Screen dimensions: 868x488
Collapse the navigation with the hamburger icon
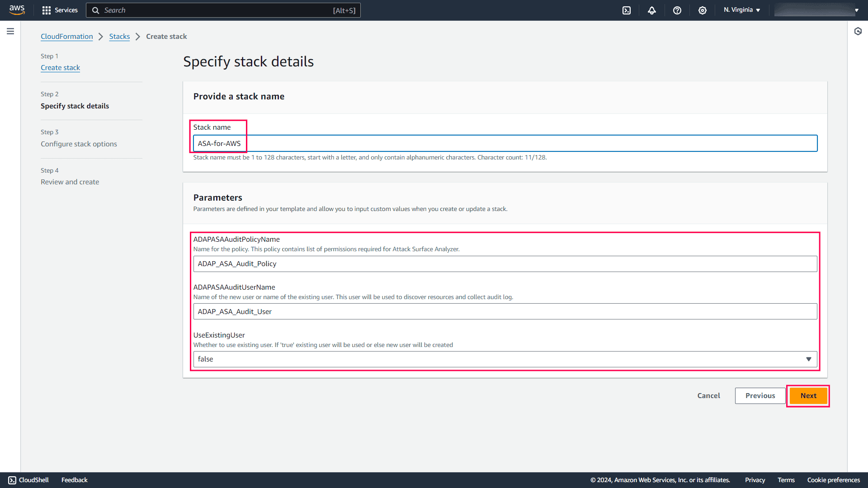(x=10, y=31)
